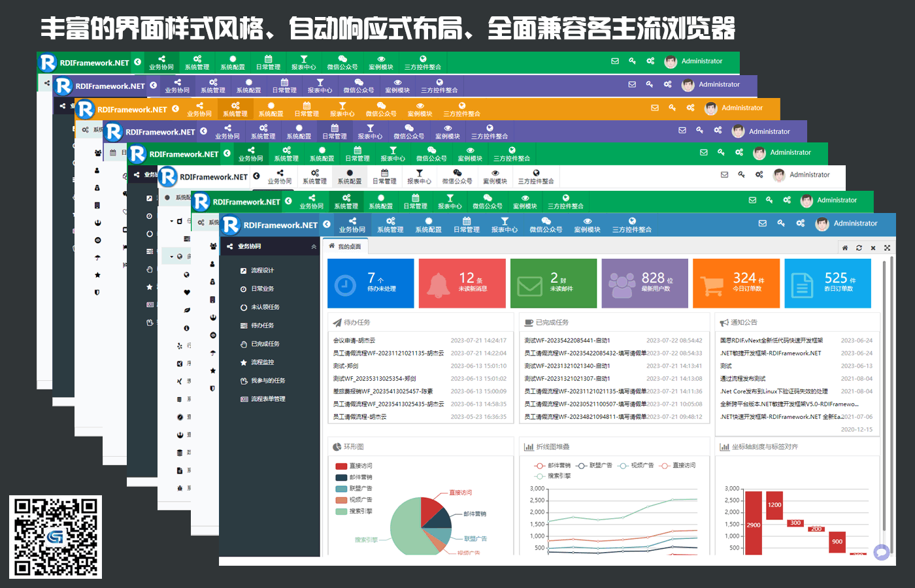The image size is (915, 588).
Task: Click the red 直接访问 swatch in the pie legend
Action: [341, 466]
